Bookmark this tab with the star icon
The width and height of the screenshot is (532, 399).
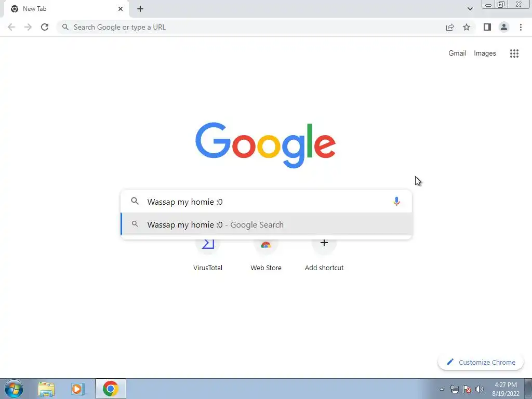coord(467,27)
